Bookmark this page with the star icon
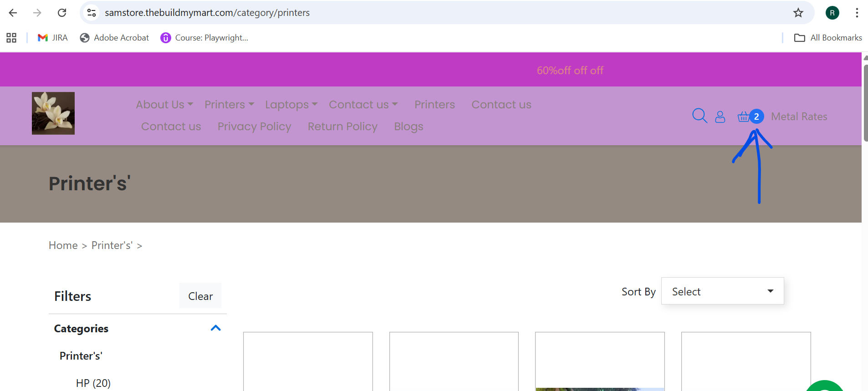 coord(798,13)
